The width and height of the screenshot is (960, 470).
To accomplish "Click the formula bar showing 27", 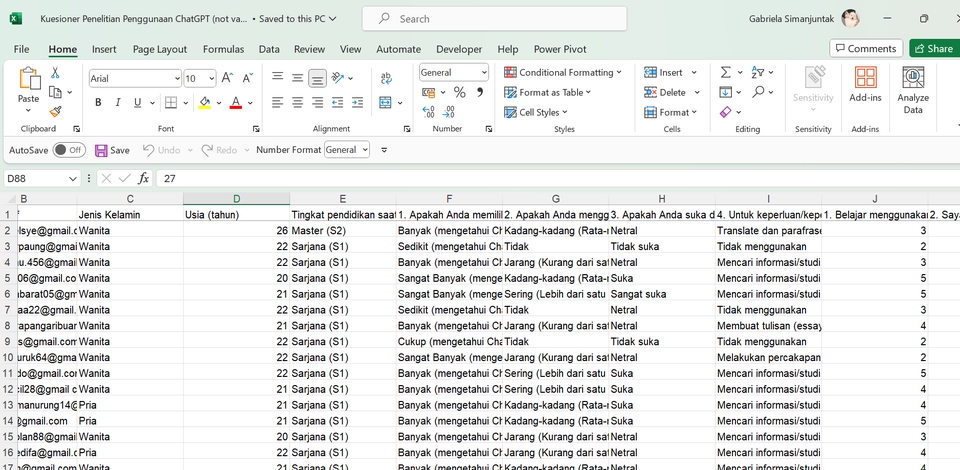I will [557, 178].
